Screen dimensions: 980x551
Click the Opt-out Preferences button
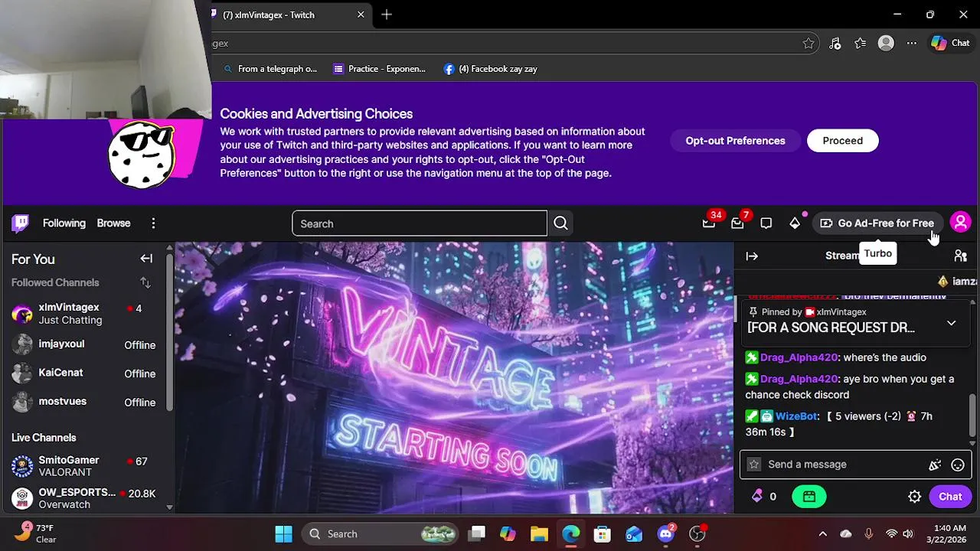tap(735, 141)
